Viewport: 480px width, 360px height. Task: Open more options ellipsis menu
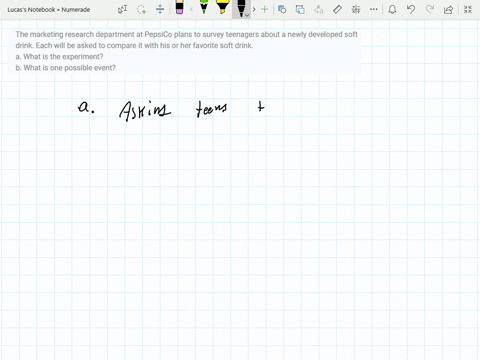point(374,9)
